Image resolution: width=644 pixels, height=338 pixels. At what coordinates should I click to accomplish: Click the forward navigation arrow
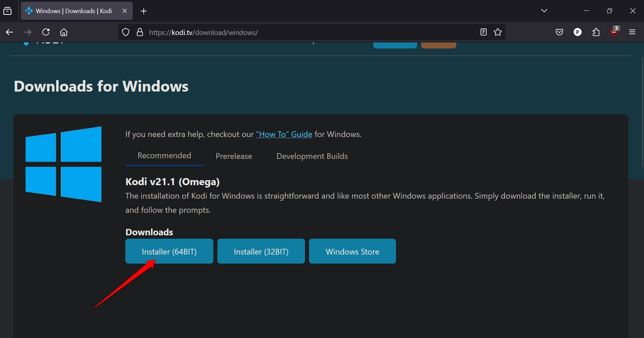(28, 32)
